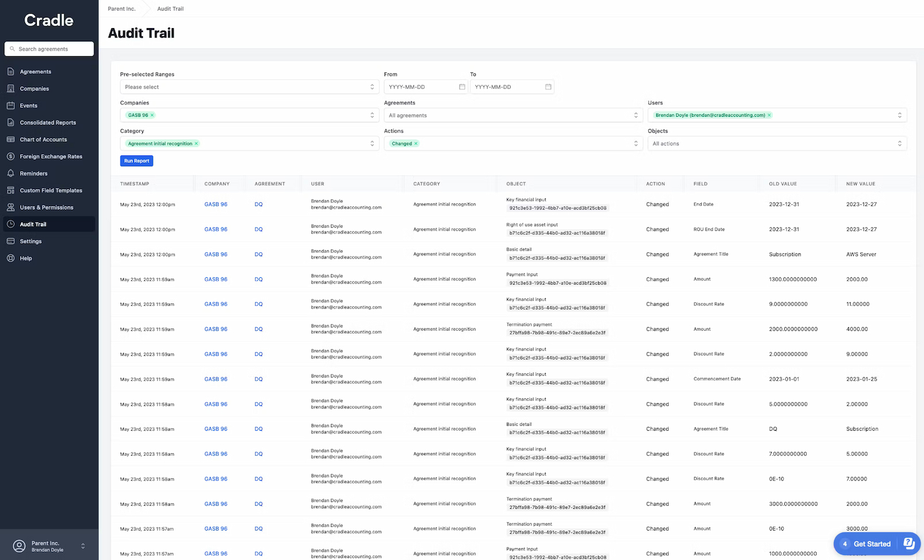Screen dimensions: 924x560
Task: Clear the Brendan Doyle user filter
Action: pyautogui.click(x=769, y=115)
